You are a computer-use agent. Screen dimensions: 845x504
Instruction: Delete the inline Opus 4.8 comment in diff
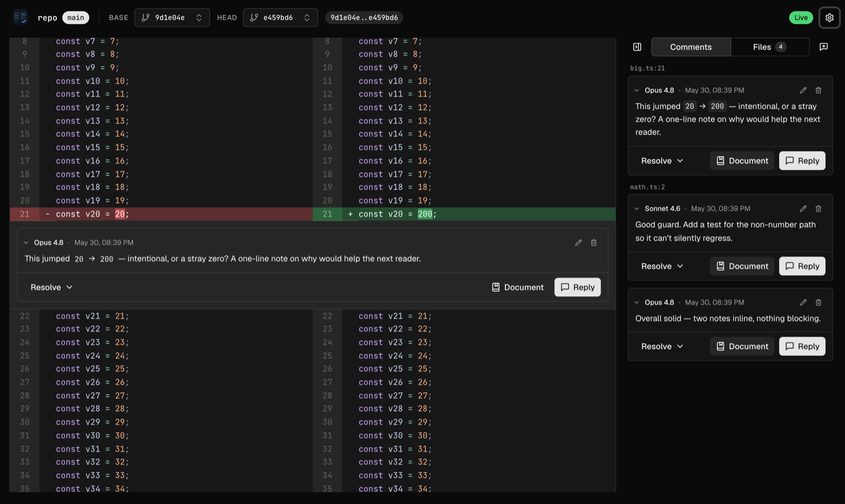click(594, 243)
